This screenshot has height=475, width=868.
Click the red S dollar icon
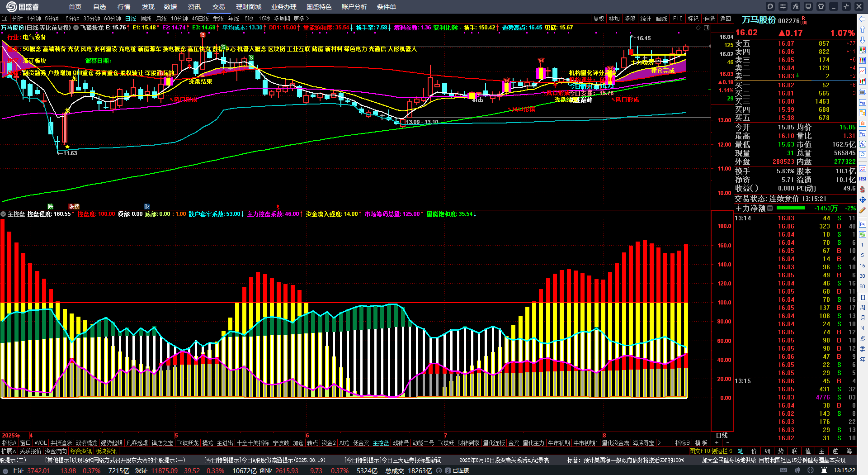click(863, 189)
